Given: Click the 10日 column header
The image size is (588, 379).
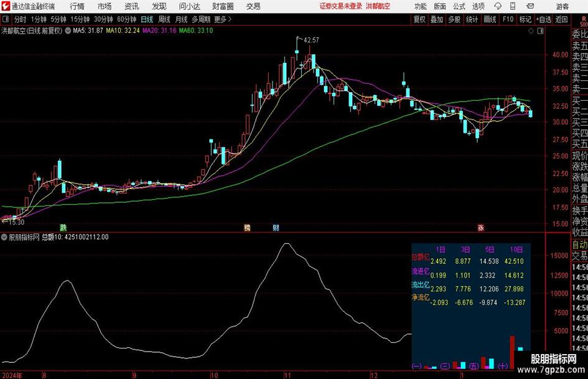Looking at the screenshot, I should pos(516,250).
